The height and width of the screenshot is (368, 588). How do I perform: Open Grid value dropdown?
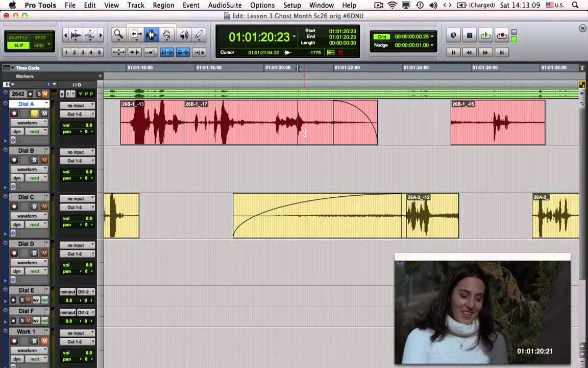click(x=432, y=36)
